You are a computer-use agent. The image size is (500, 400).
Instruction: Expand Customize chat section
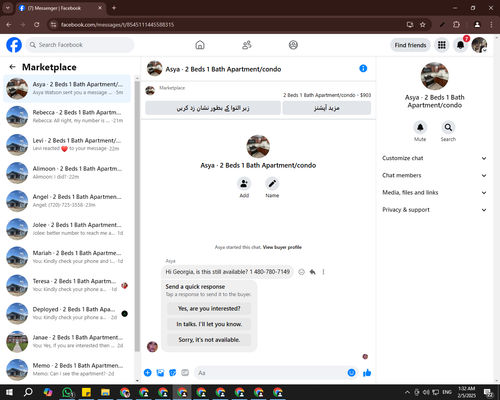point(434,158)
